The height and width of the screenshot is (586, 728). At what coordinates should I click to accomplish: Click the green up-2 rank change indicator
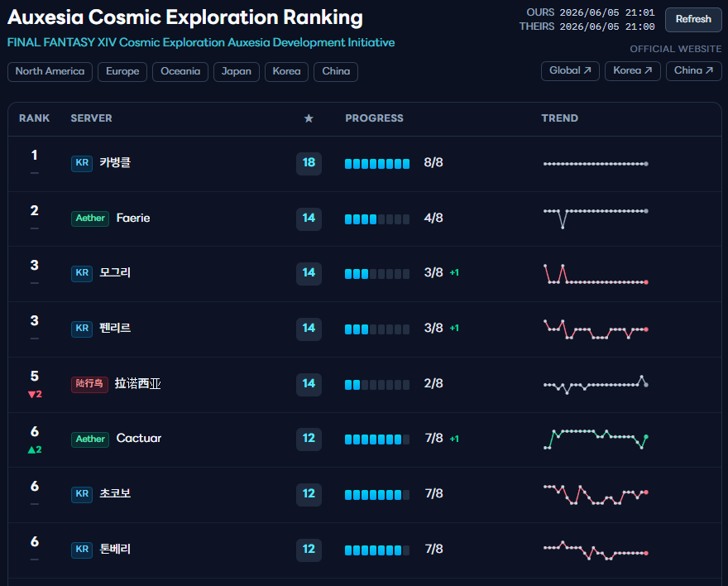click(35, 449)
